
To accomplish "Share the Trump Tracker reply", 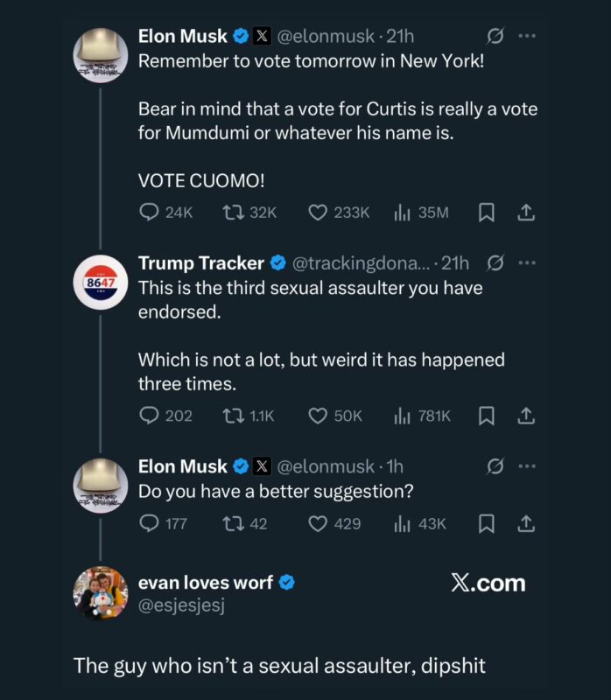I will [x=526, y=416].
